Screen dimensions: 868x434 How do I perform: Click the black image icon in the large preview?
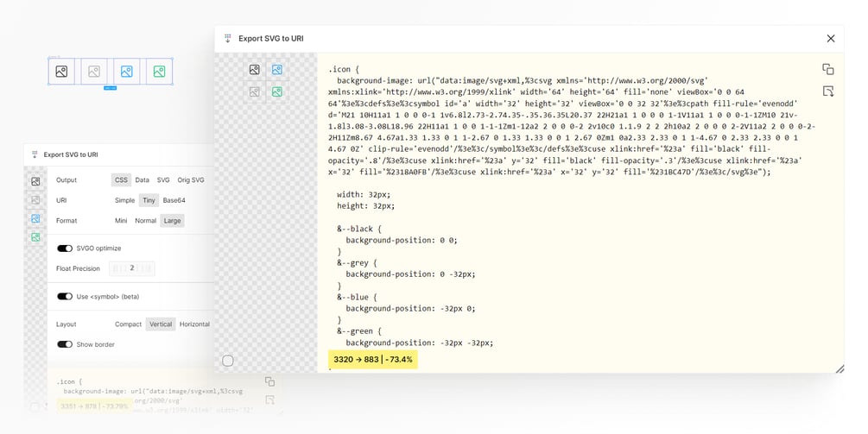pyautogui.click(x=255, y=70)
